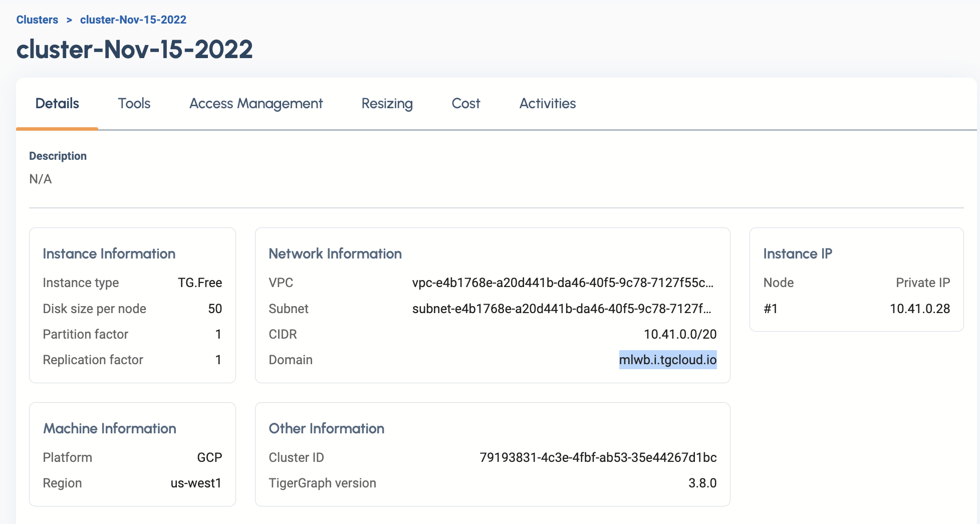This screenshot has width=980, height=524.
Task: Click the cluster-Nov-15-2022 breadcrumb link
Action: tap(133, 20)
